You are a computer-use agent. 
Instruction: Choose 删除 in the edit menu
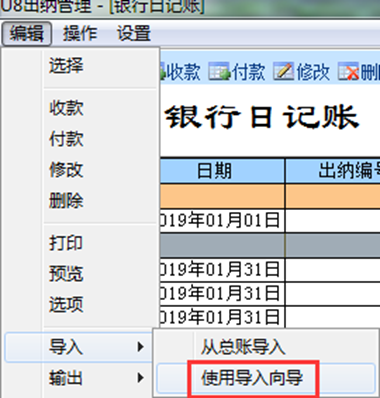coord(66,200)
